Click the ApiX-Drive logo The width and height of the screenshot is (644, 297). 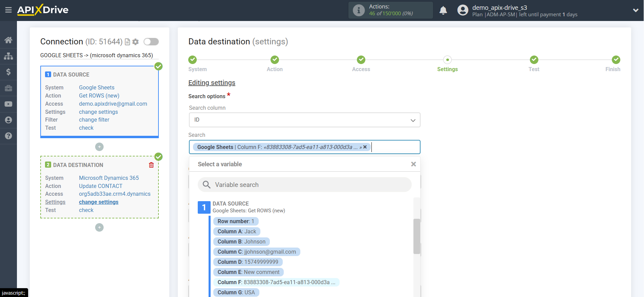(43, 10)
